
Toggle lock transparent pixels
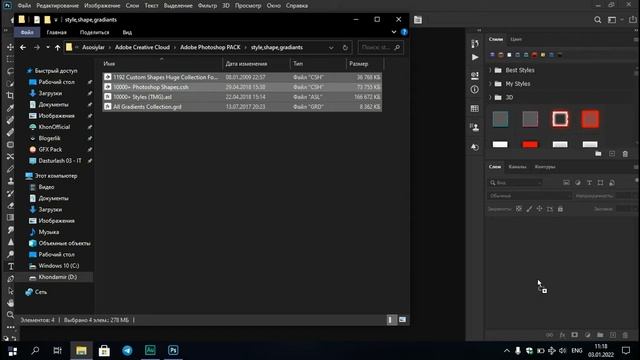click(x=519, y=209)
